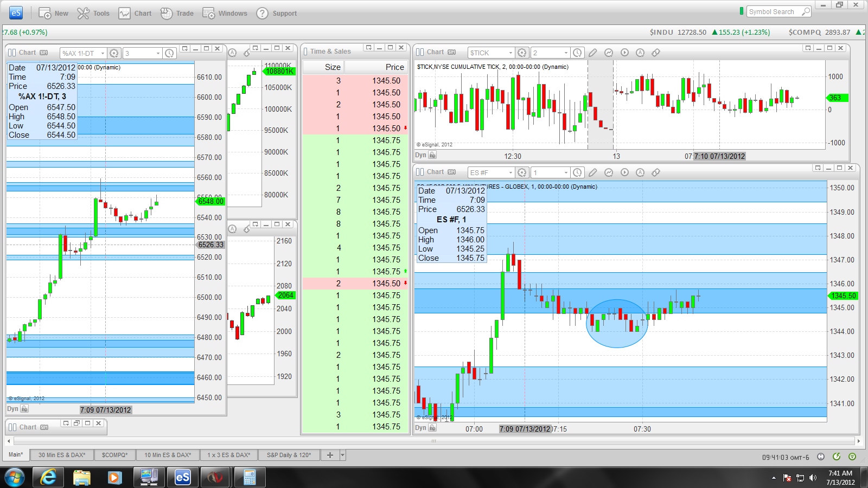Toggle SIM badge in %AX chart title
This screenshot has width=868, height=488.
click(x=44, y=53)
